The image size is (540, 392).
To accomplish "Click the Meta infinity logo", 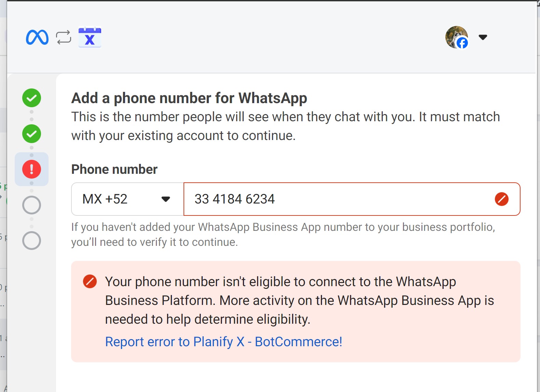I will pyautogui.click(x=37, y=37).
